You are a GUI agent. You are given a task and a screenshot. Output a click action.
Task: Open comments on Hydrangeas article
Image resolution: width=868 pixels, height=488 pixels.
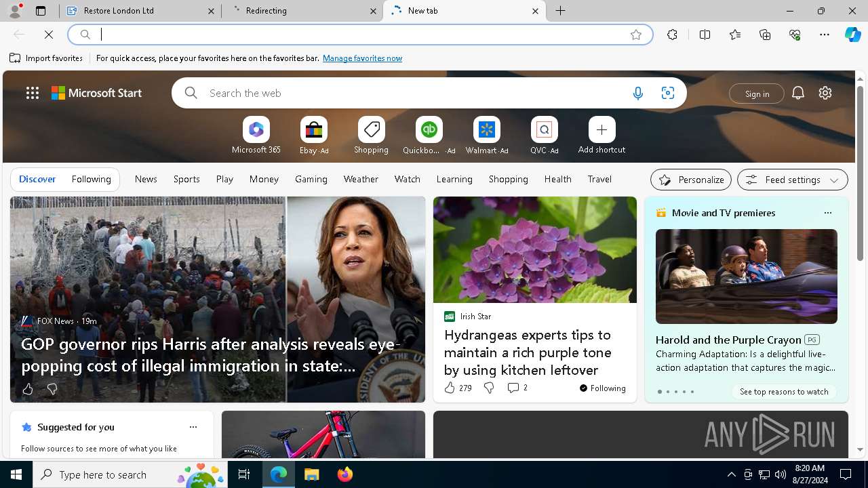coord(517,388)
